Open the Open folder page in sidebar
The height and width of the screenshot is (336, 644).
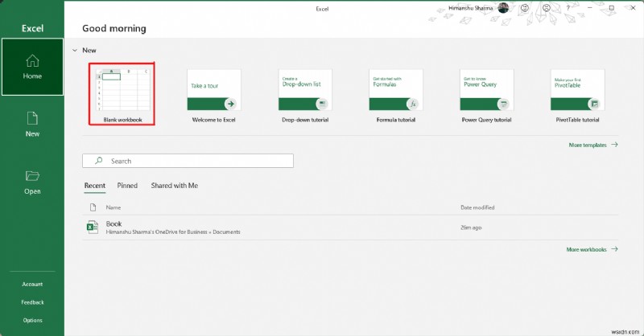click(x=32, y=182)
